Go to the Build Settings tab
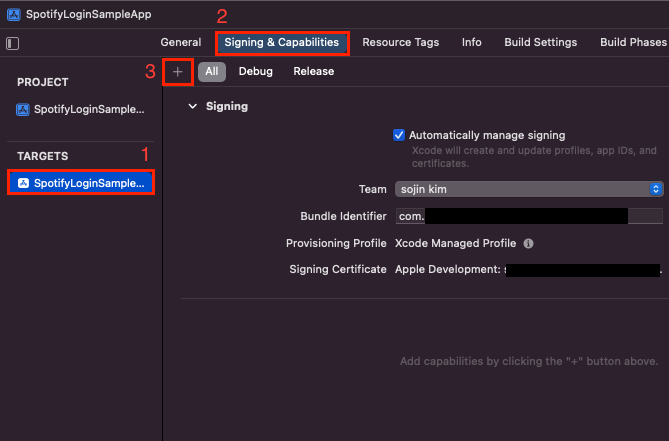The image size is (669, 441). (541, 42)
